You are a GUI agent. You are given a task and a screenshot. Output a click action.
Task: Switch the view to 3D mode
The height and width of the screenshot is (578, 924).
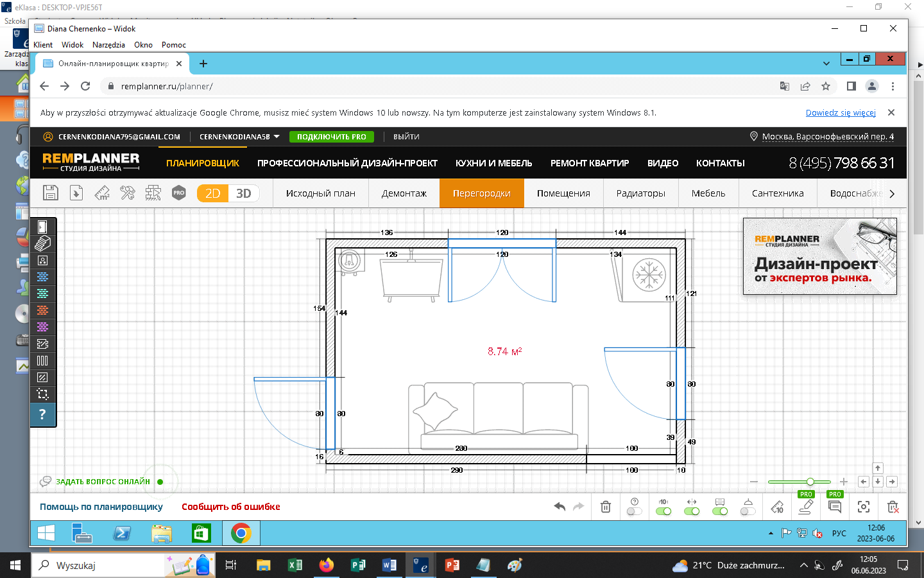tap(243, 193)
